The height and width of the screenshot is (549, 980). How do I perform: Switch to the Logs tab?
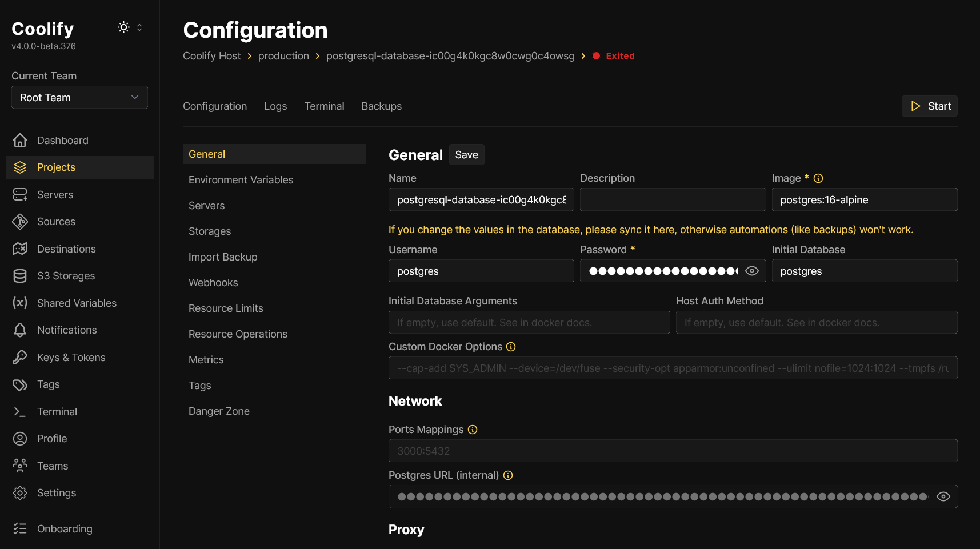tap(275, 106)
